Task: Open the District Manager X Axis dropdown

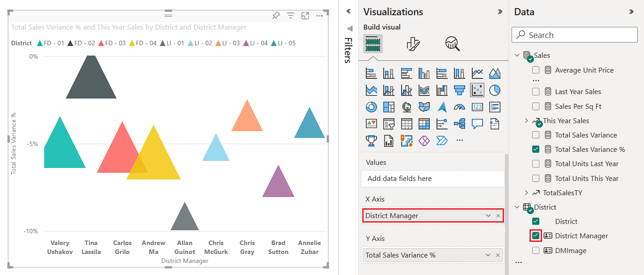Action: 488,215
